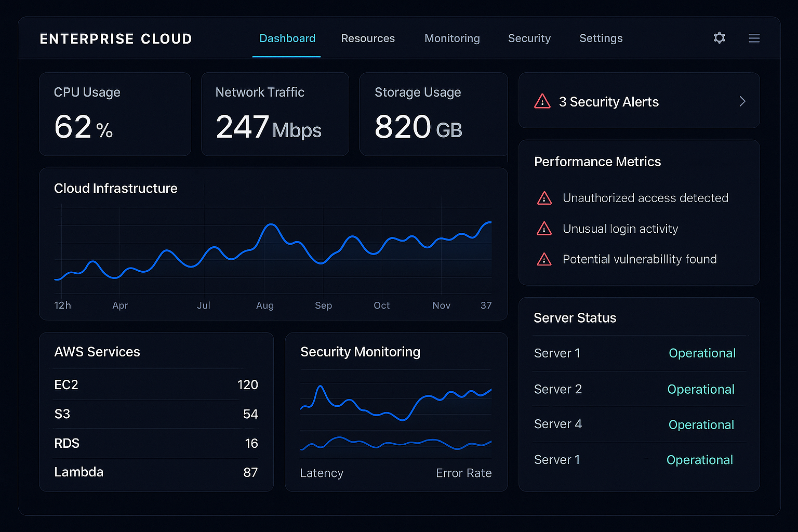Click the S3 count 54
Viewport: 798px width, 532px height.
(x=250, y=414)
